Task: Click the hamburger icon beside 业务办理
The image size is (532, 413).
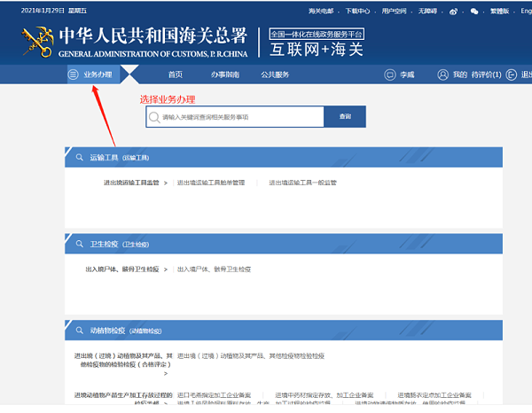Action: (x=73, y=74)
